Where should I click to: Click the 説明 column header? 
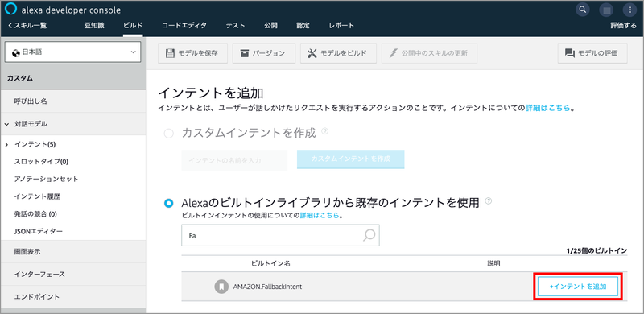coord(493,263)
